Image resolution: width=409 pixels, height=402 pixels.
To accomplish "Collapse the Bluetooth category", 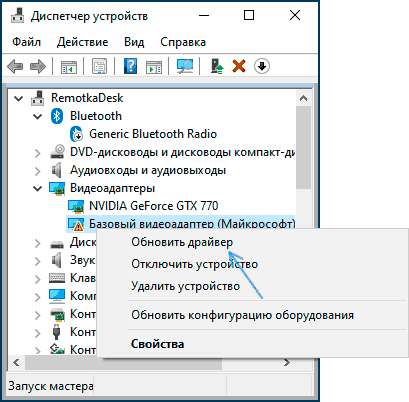I will coord(38,116).
